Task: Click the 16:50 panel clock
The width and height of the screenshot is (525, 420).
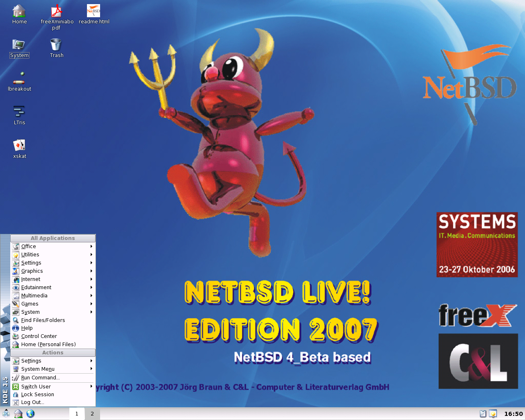Action: (513, 414)
